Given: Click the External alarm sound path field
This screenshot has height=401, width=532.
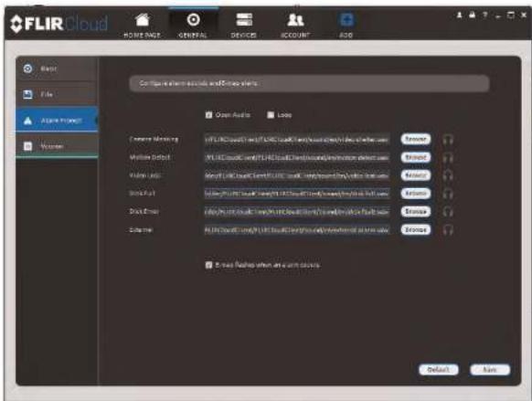Looking at the screenshot, I should coord(297,230).
